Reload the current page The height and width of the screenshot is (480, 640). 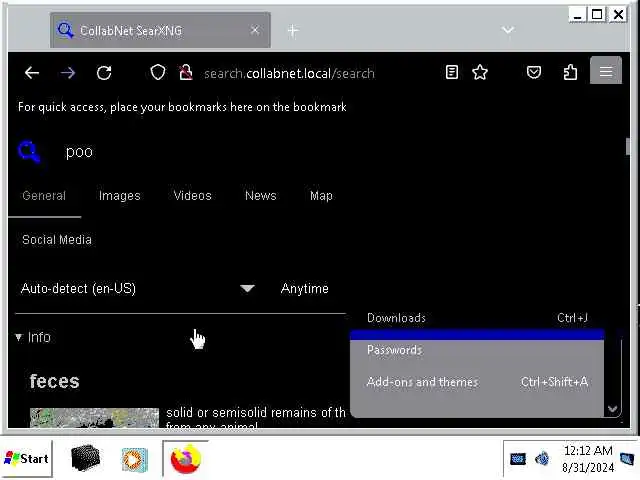pos(104,73)
